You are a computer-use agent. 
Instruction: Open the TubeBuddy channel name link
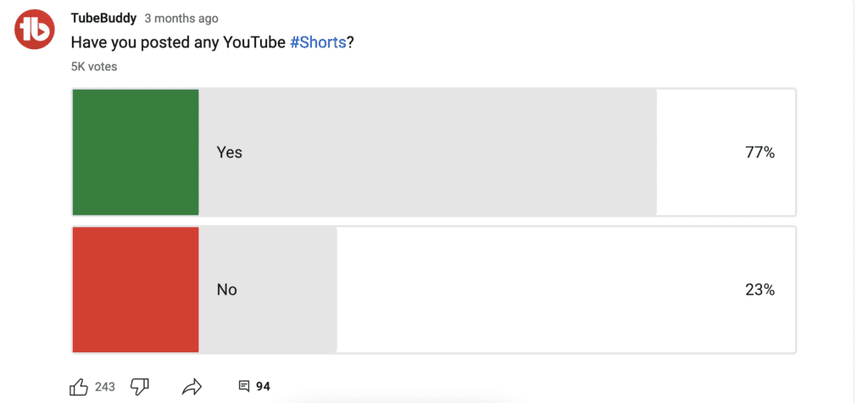[x=103, y=18]
